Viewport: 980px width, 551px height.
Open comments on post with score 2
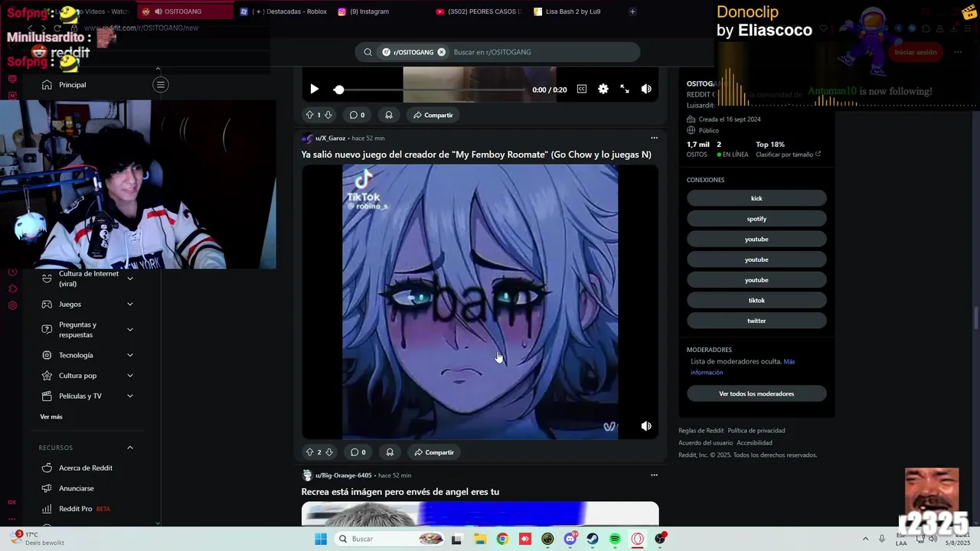[358, 452]
